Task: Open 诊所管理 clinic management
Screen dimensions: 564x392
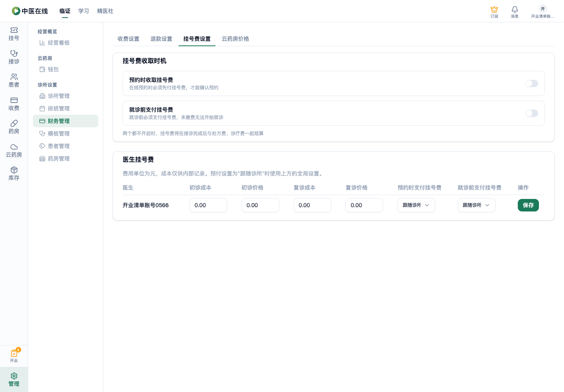Action: [65, 96]
